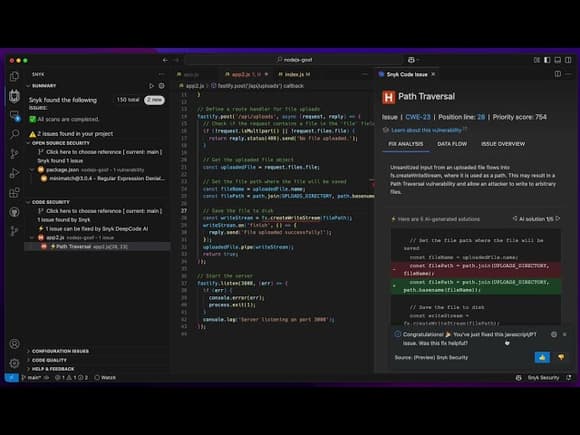580x435 pixels.
Task: Select the Data Flow tab
Action: [452, 144]
